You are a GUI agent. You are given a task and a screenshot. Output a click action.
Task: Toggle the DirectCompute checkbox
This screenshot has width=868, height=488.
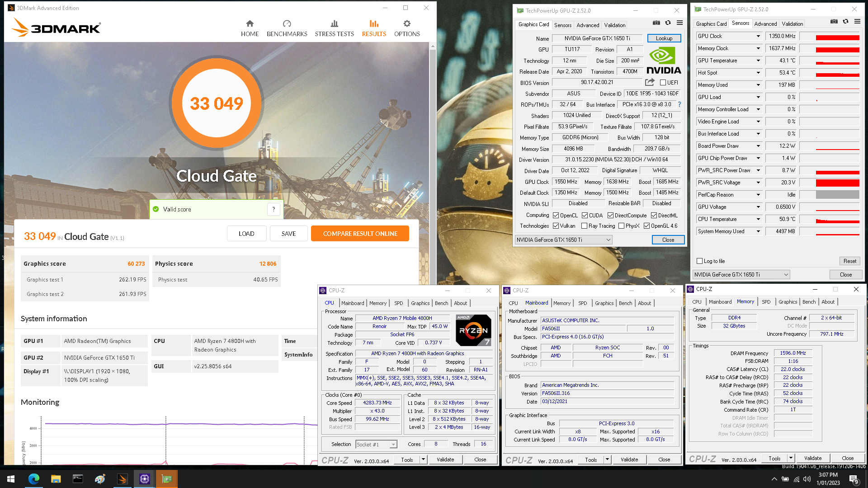[x=610, y=216]
